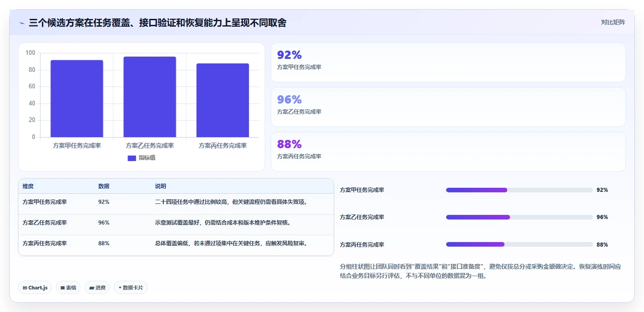Click the 方案甲任务完成率 bar in the chart
The width and height of the screenshot is (644, 312).
click(x=77, y=98)
